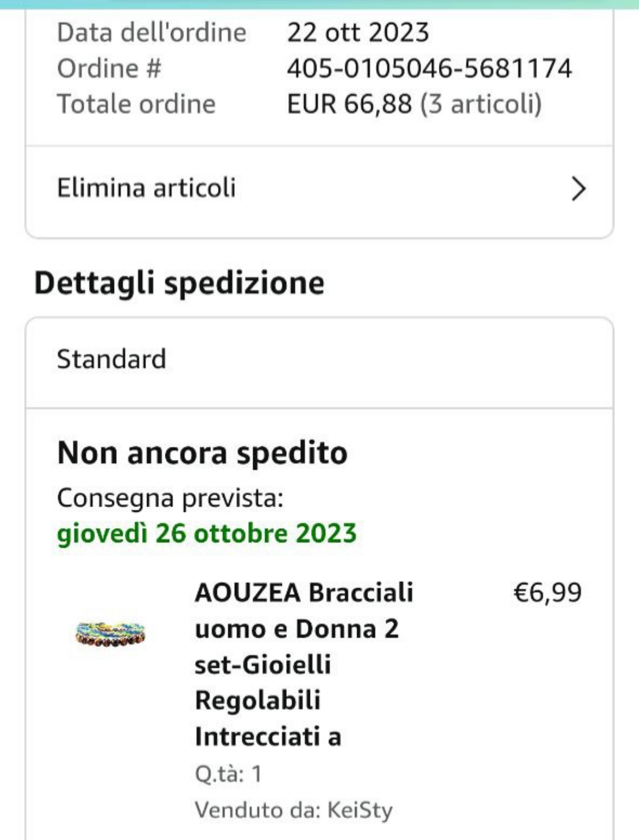
Task: Click the Non ancora spedito status
Action: pos(202,453)
